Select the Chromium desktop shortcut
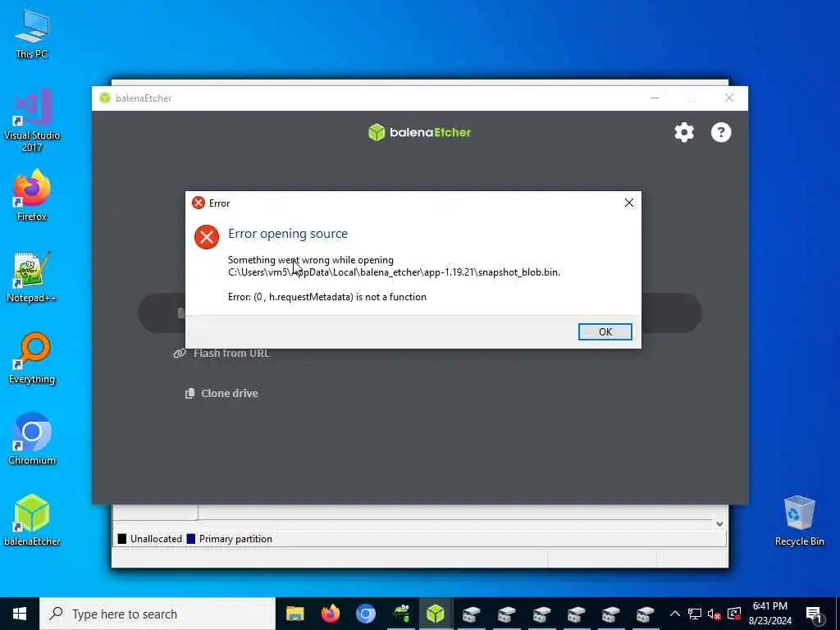Image resolution: width=840 pixels, height=630 pixels. coord(32,440)
